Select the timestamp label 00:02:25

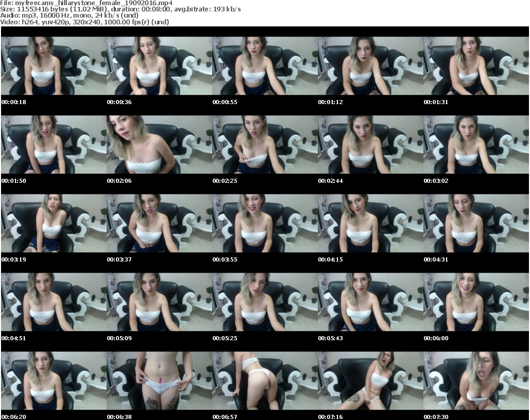[x=225, y=181]
